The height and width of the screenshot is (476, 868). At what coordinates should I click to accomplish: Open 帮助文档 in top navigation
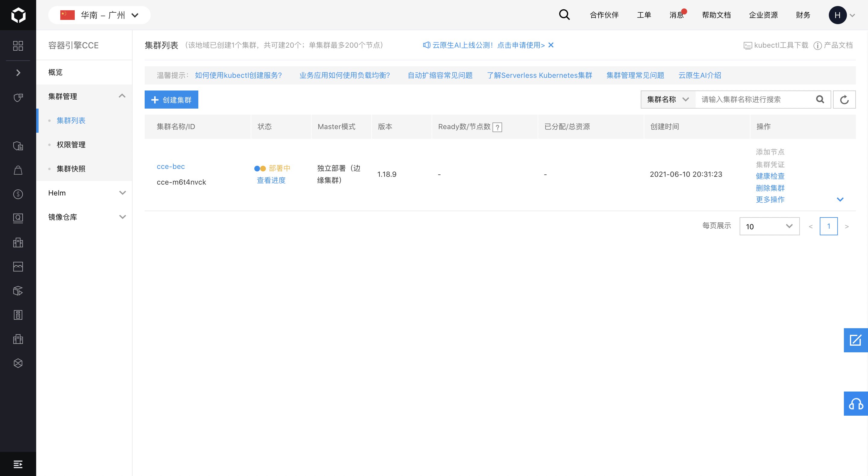[x=716, y=15]
